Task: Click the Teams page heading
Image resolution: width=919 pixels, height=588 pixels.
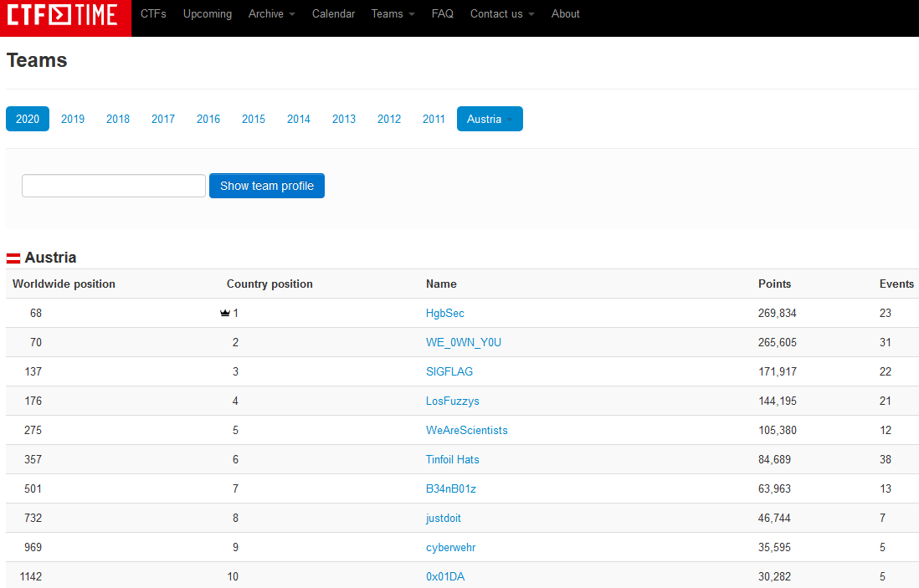Action: coord(37,60)
